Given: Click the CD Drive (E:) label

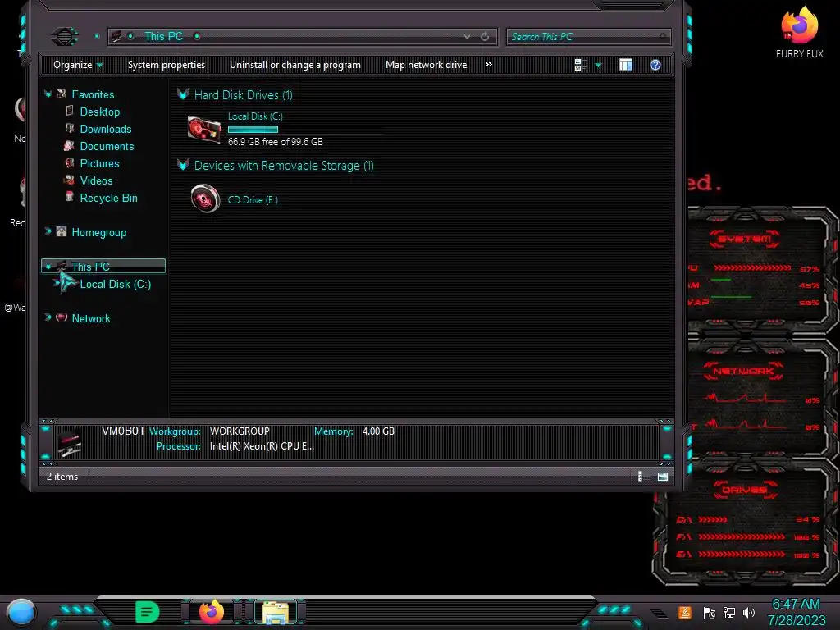Looking at the screenshot, I should click(253, 200).
